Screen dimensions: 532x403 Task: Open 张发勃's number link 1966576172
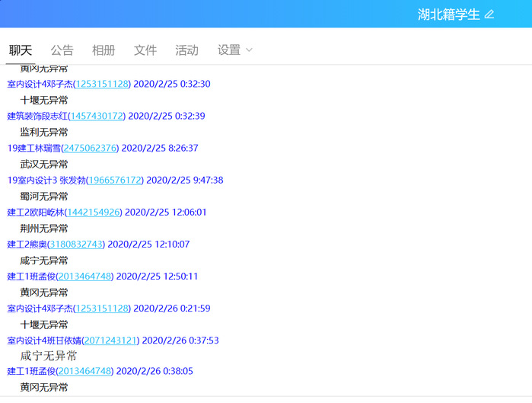point(114,181)
